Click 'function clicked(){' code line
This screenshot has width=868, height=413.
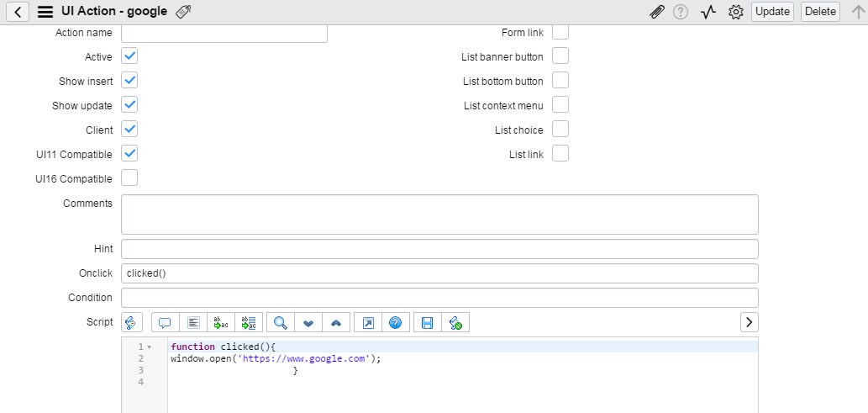[223, 347]
